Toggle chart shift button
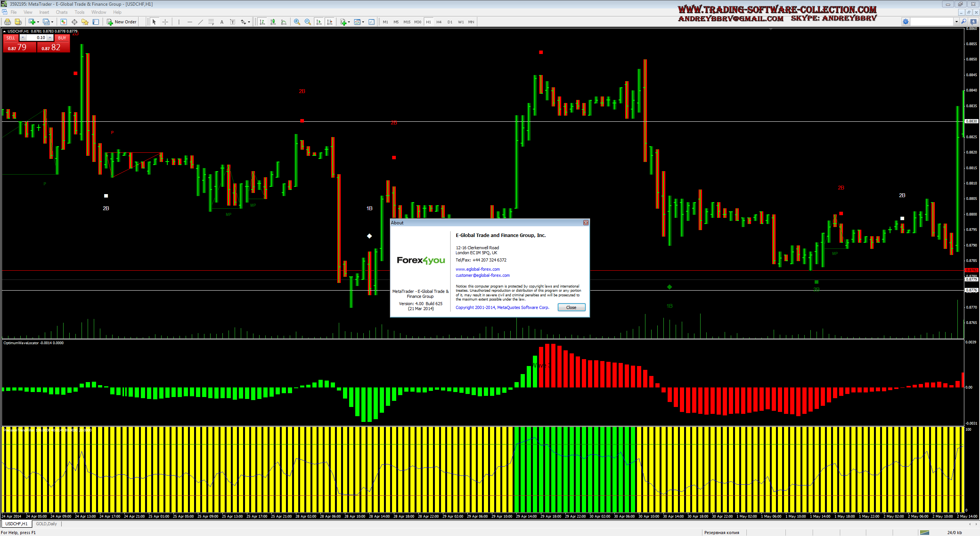The height and width of the screenshot is (536, 980). point(330,22)
